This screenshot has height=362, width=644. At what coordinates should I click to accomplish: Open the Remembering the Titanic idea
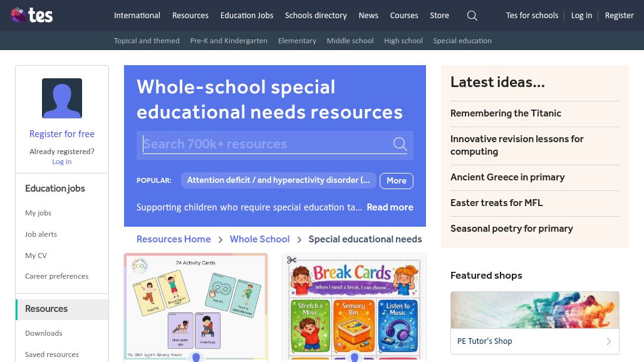[506, 113]
